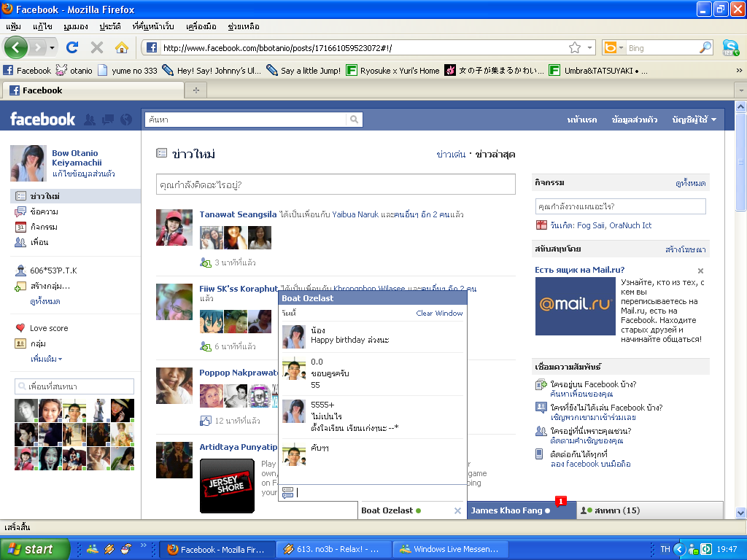Open Facebook friend requests icon
This screenshot has height=560, width=747.
[89, 120]
